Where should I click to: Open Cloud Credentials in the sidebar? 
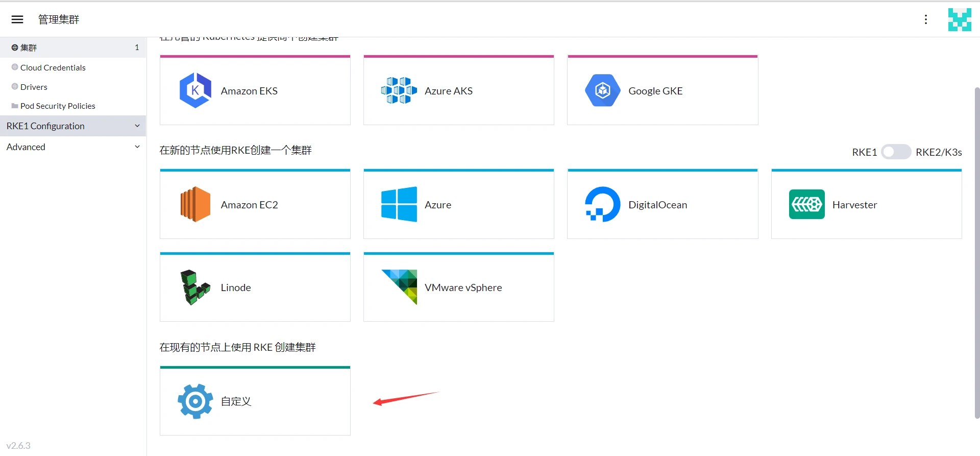73,67
